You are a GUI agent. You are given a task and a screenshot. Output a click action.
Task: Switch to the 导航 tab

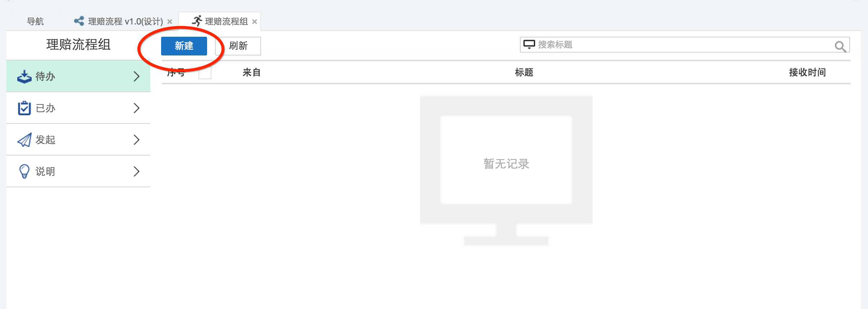35,21
